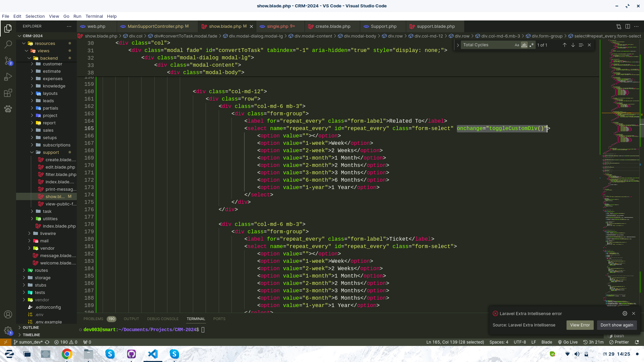Open the volume control in system tray

[x=577, y=354]
